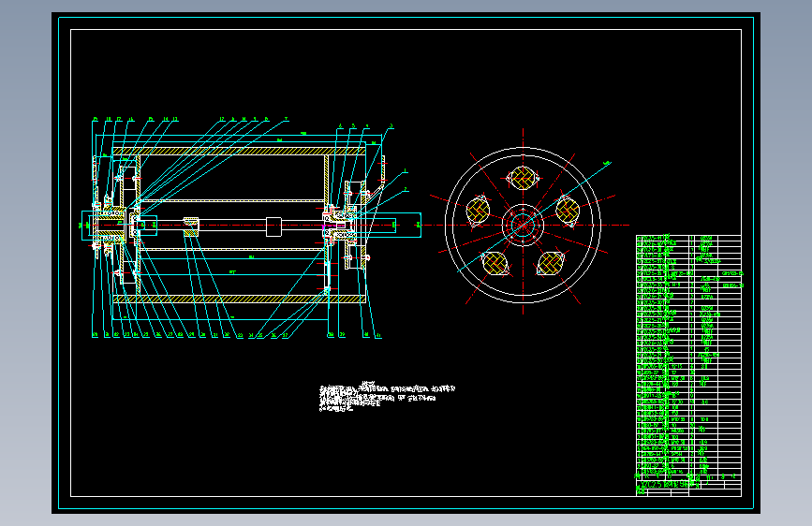
Task: Click part balloon number 2
Action: click(x=406, y=189)
